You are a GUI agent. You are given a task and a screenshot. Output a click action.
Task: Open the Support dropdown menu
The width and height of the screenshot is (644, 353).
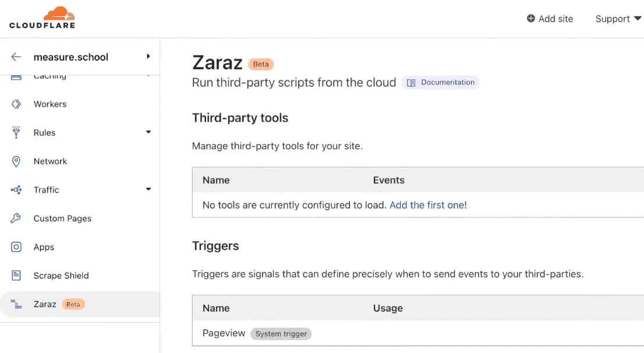pyautogui.click(x=618, y=19)
